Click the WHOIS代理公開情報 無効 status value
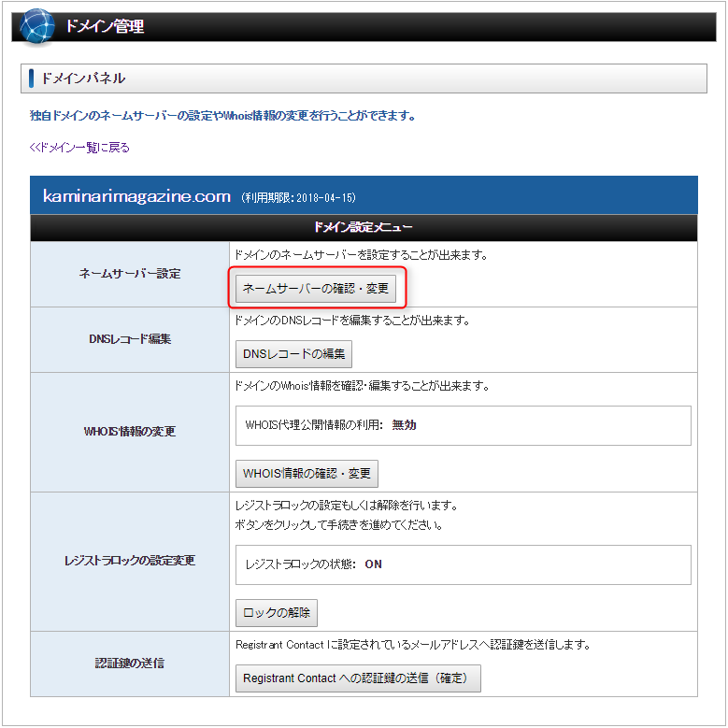Image resolution: width=728 pixels, height=728 pixels. (x=404, y=425)
